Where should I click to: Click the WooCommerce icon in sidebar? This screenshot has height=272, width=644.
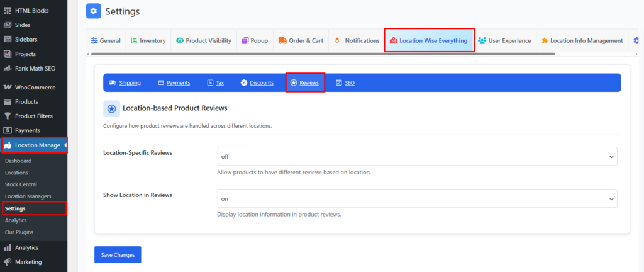(8, 88)
